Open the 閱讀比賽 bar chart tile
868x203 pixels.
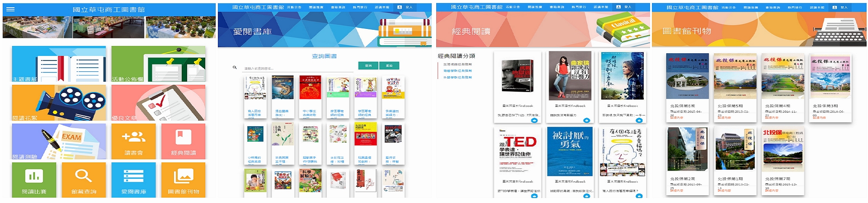pyautogui.click(x=34, y=180)
